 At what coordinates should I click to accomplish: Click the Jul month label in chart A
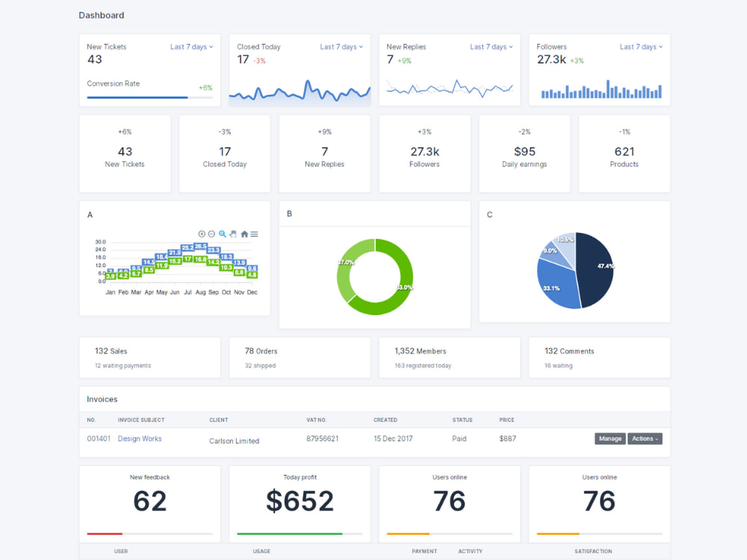[187, 293]
